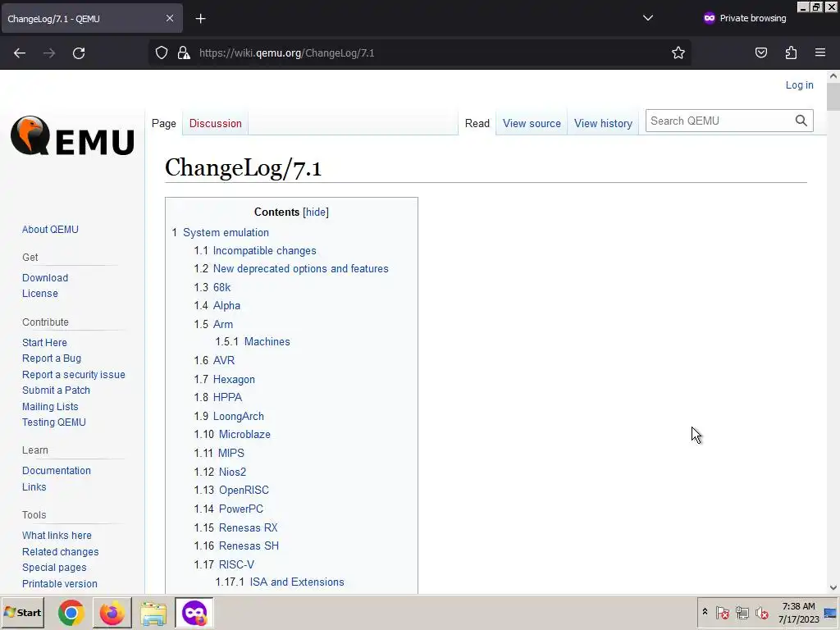Image resolution: width=840 pixels, height=630 pixels.
Task: Hide the Contents table
Action: point(316,212)
